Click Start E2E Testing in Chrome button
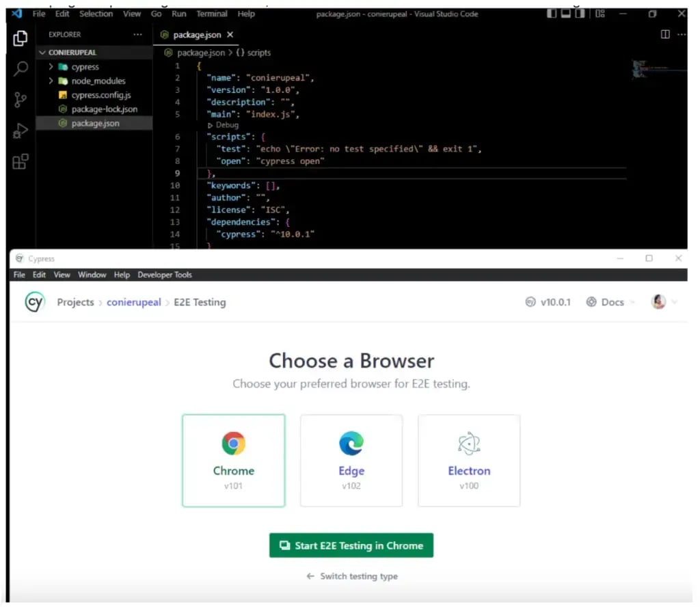The height and width of the screenshot is (611, 700). pos(351,545)
